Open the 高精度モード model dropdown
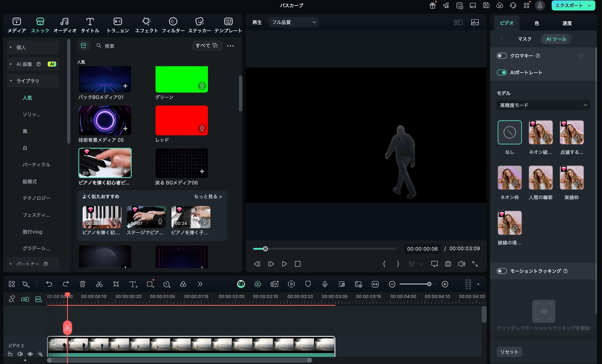The width and height of the screenshot is (602, 364). (543, 105)
